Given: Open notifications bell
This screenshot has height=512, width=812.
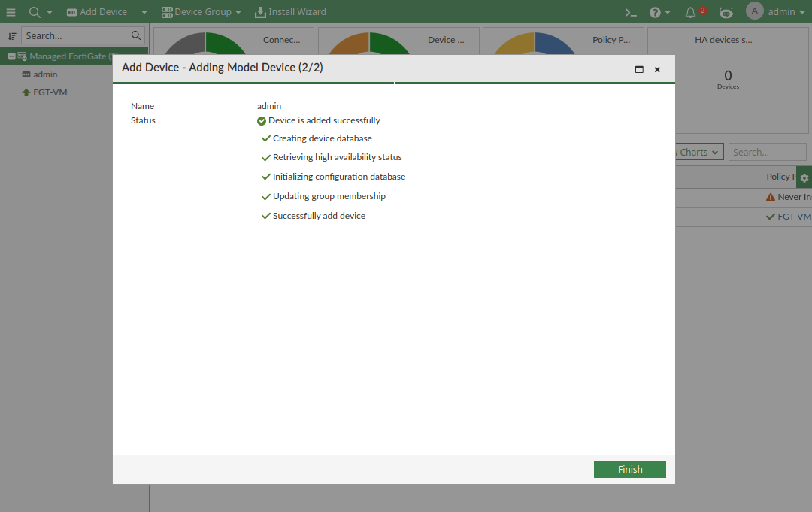Looking at the screenshot, I should 690,13.
